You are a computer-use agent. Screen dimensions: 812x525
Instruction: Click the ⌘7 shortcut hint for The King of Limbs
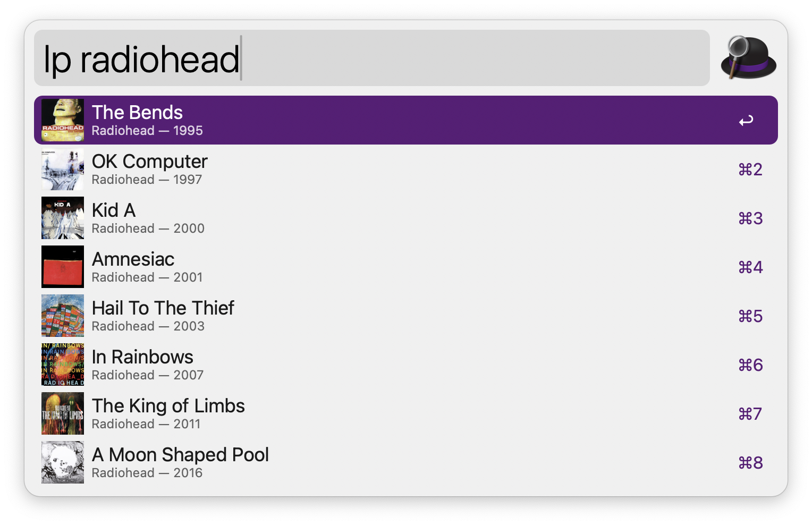point(750,413)
